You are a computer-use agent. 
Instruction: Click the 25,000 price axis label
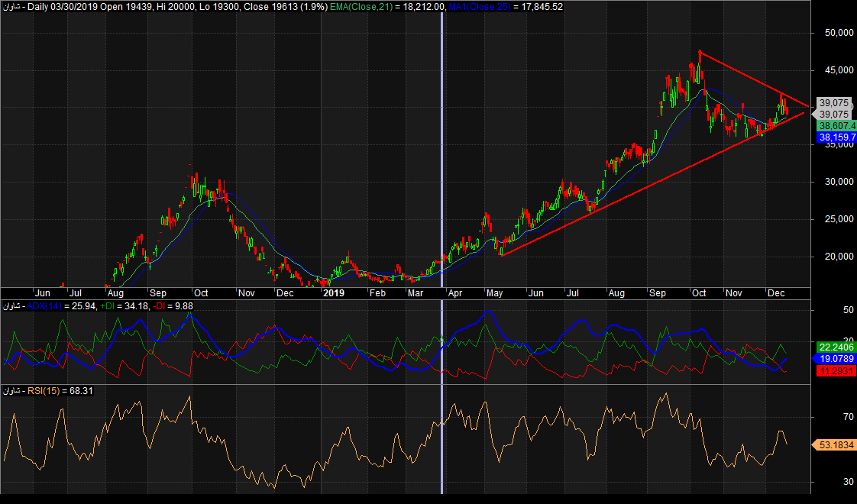(839, 218)
